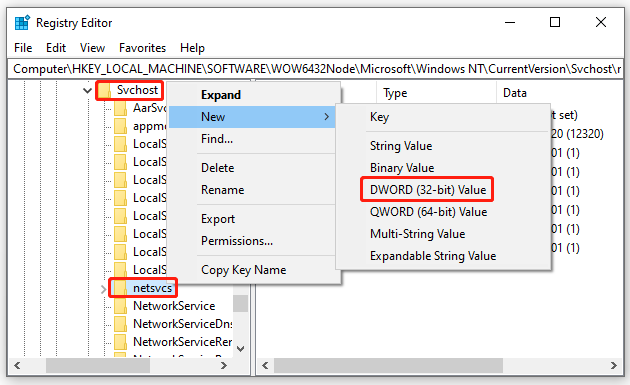Image resolution: width=630 pixels, height=385 pixels.
Task: Select the NetworkServiceDns key
Action: pyautogui.click(x=183, y=324)
